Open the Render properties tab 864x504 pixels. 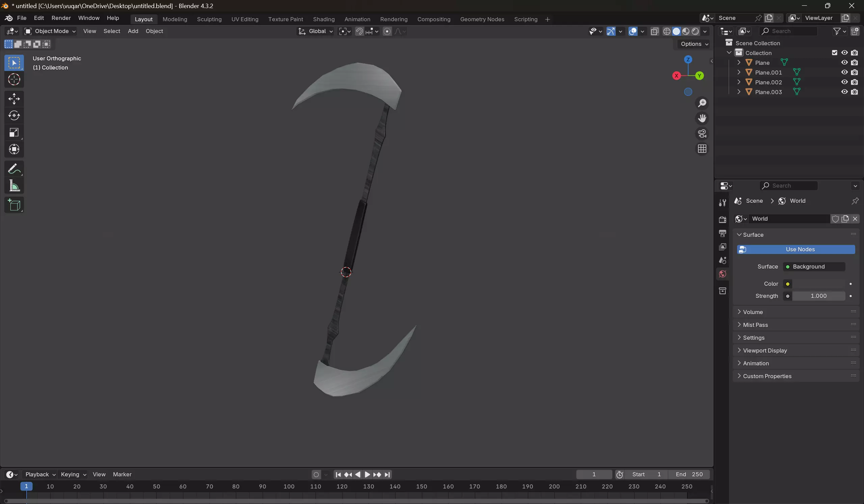click(722, 220)
